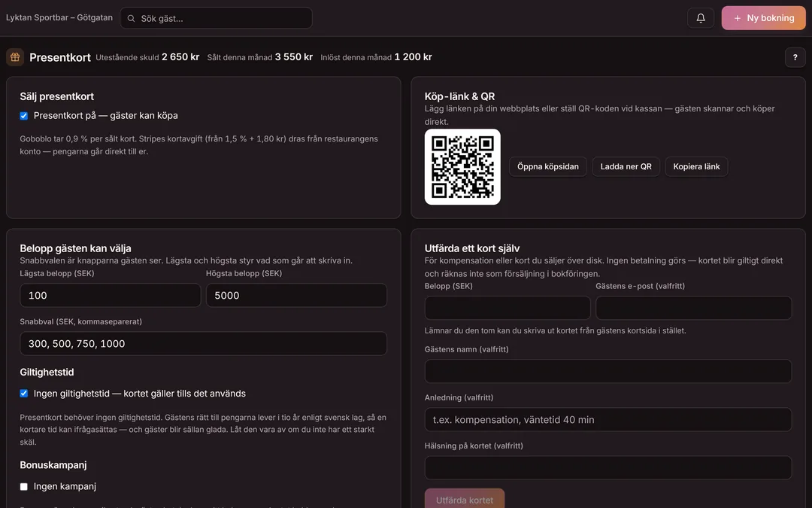Click the Utestående skuld 2 650 kr value

(180, 57)
